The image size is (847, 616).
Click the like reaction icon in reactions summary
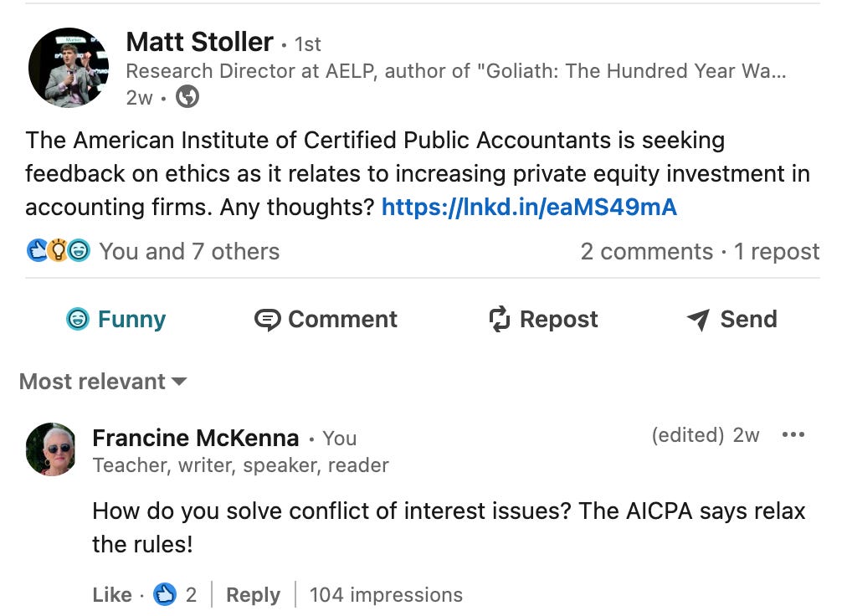(37, 251)
